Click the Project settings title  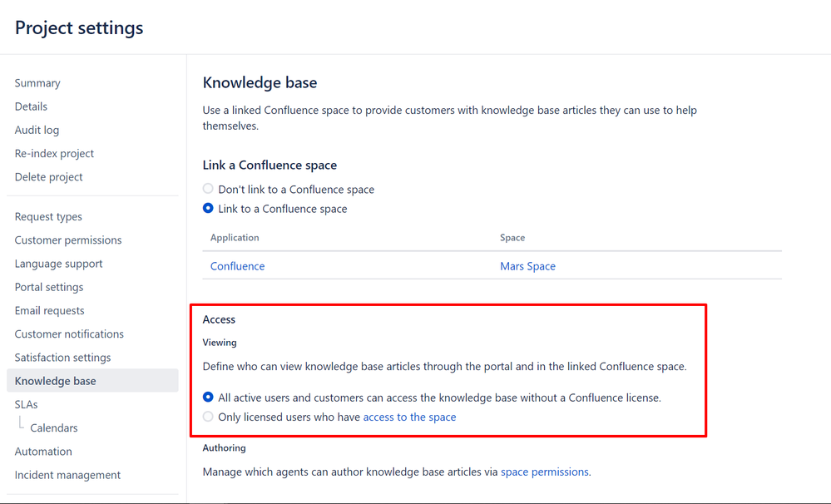coord(79,27)
